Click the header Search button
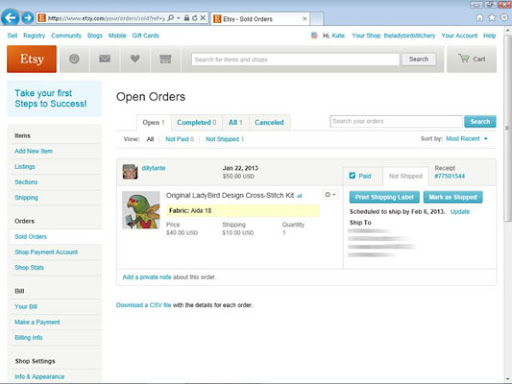Image resolution: width=512 pixels, height=384 pixels. 418,59
